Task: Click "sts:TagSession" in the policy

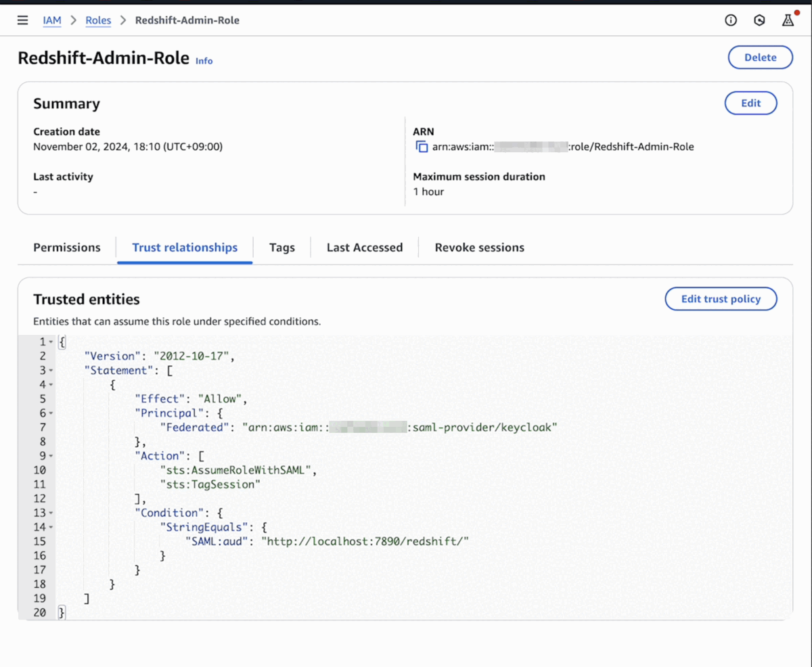Action: click(x=210, y=484)
